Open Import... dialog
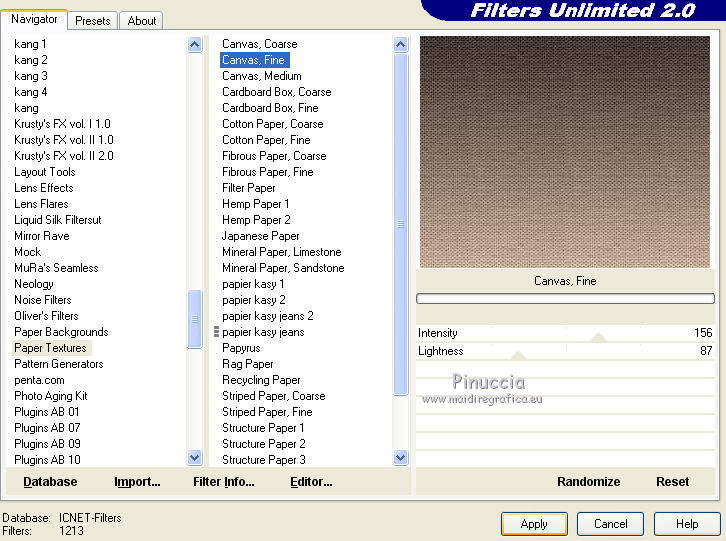This screenshot has height=541, width=726. coord(137,482)
